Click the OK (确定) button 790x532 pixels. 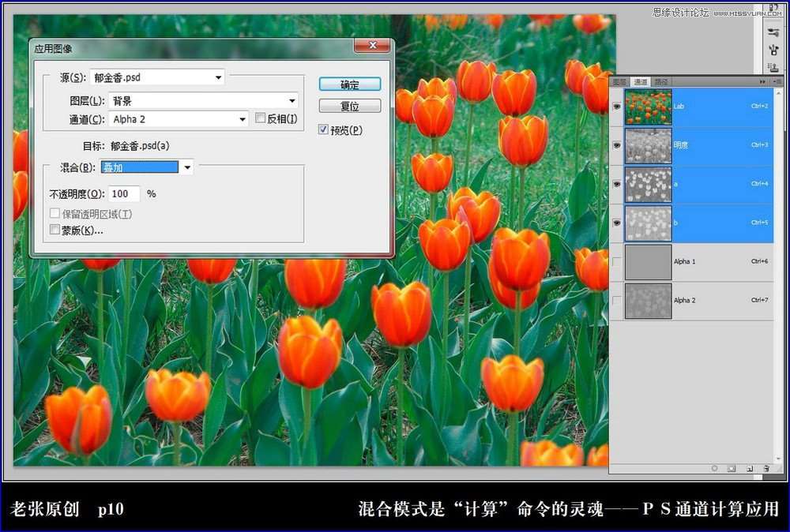350,84
